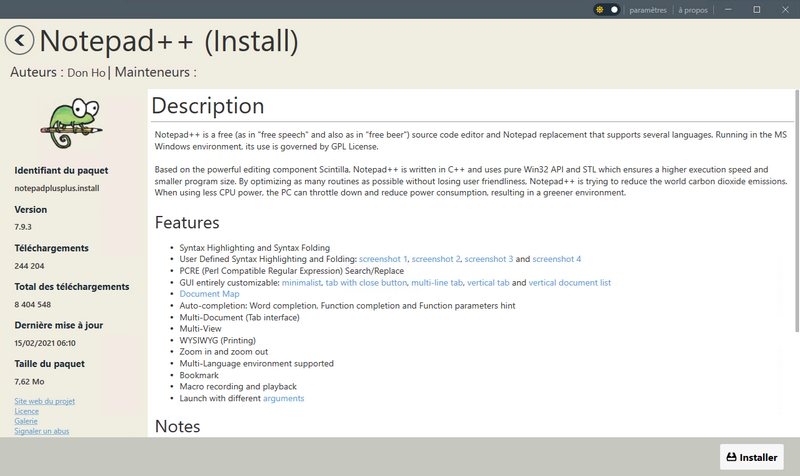Click the Mainteneurs label
This screenshot has width=800, height=476.
pos(156,72)
